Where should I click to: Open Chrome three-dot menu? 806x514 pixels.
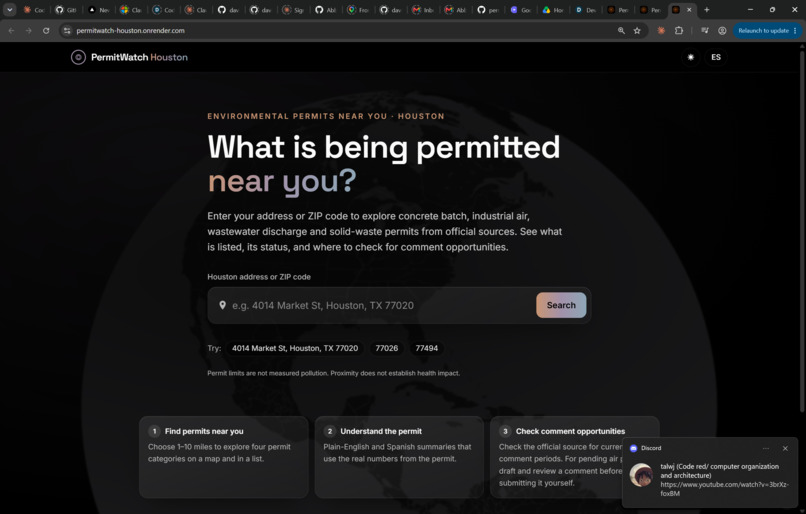[x=796, y=31]
